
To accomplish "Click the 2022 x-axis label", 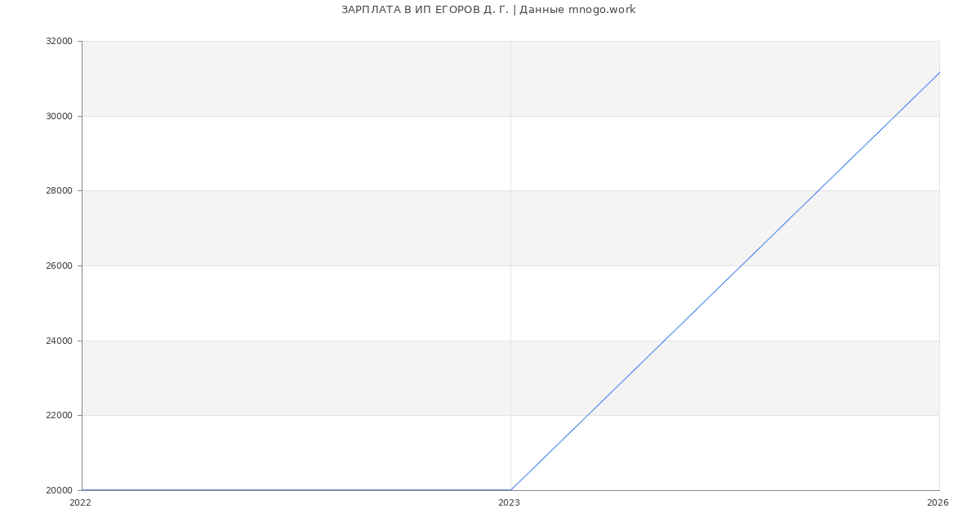I will tap(80, 503).
